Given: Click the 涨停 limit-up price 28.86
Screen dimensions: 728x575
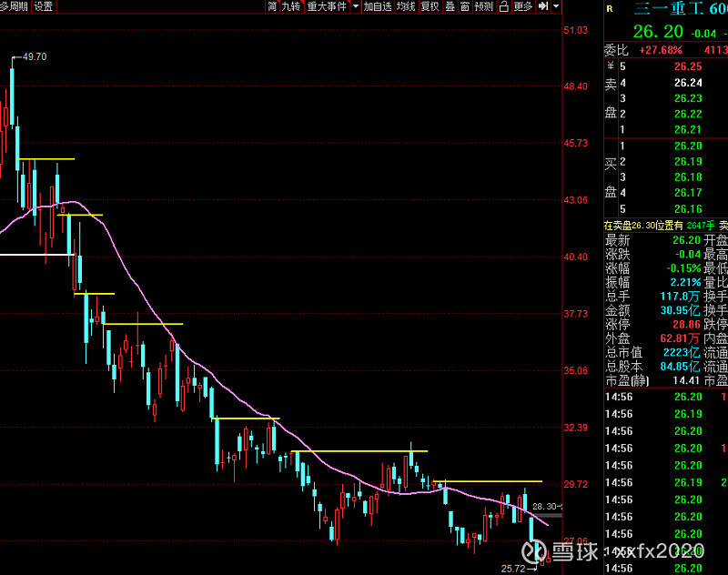Looking at the screenshot, I should pyautogui.click(x=687, y=325).
